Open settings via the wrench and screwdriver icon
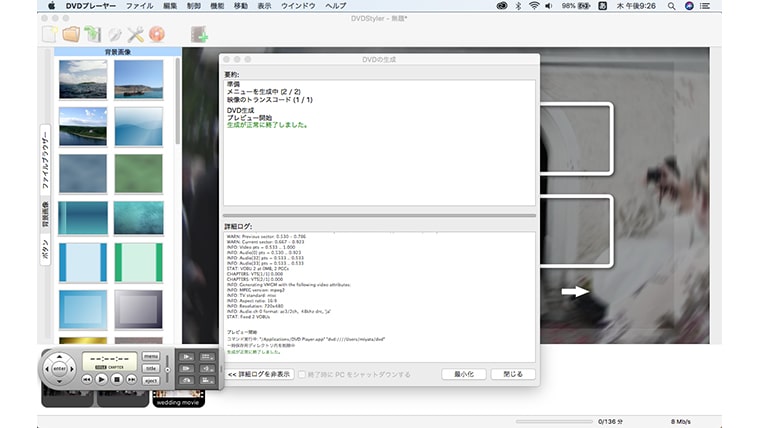This screenshot has height=428, width=760. [135, 34]
